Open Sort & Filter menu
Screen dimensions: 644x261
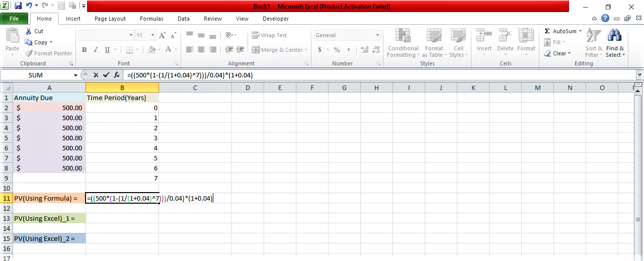[594, 43]
